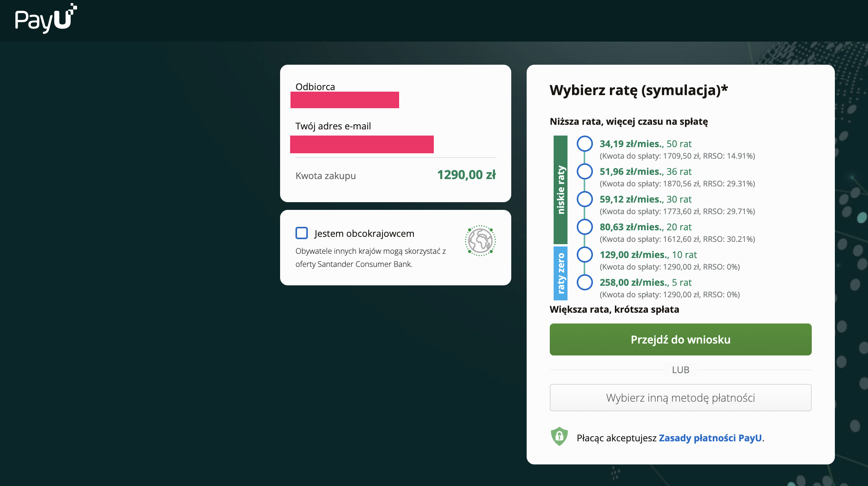Screen dimensions: 868x486
Task: Click 'Większa rata, krótsza spłata' text
Action: click(614, 309)
